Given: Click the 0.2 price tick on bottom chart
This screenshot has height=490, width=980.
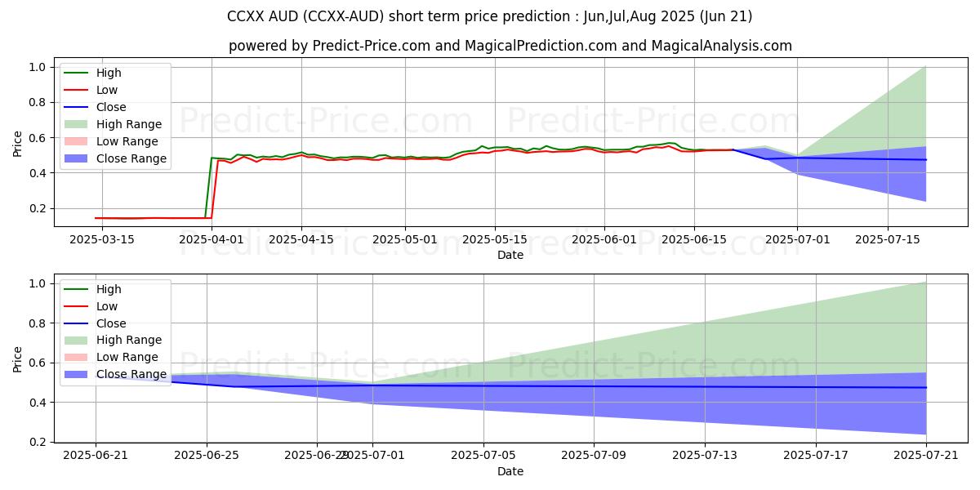Looking at the screenshot, I should pos(38,442).
